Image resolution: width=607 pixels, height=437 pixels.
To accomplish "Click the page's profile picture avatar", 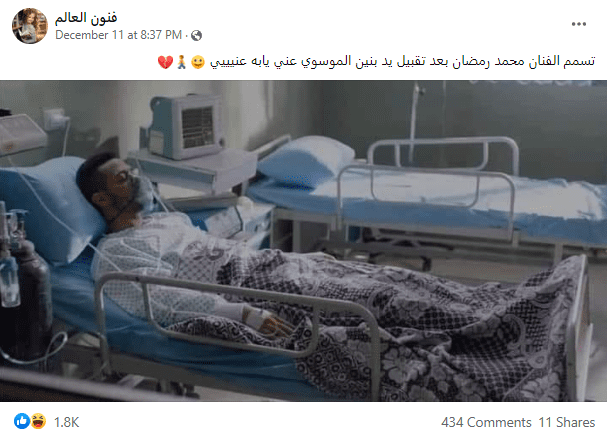I will pos(30,26).
